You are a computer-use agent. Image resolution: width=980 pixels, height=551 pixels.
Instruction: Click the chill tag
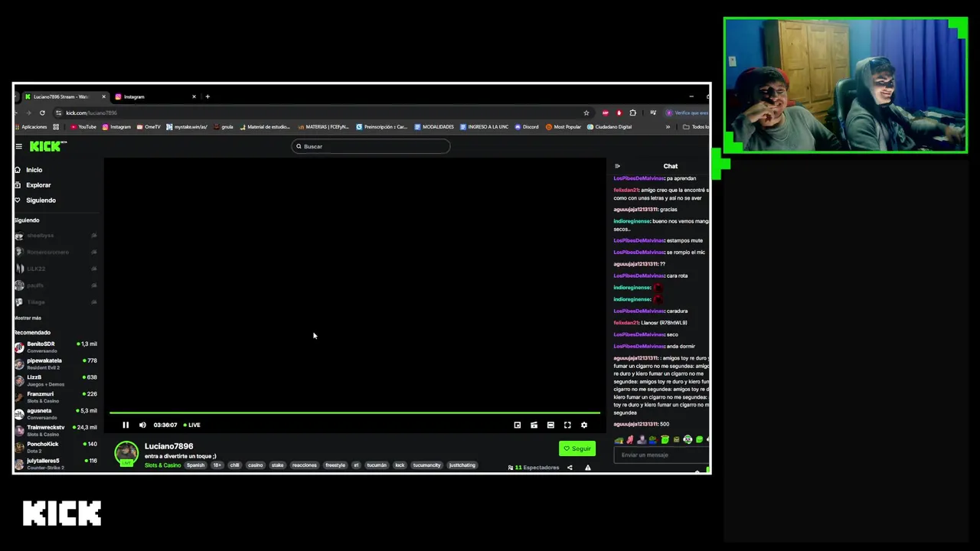pyautogui.click(x=234, y=465)
